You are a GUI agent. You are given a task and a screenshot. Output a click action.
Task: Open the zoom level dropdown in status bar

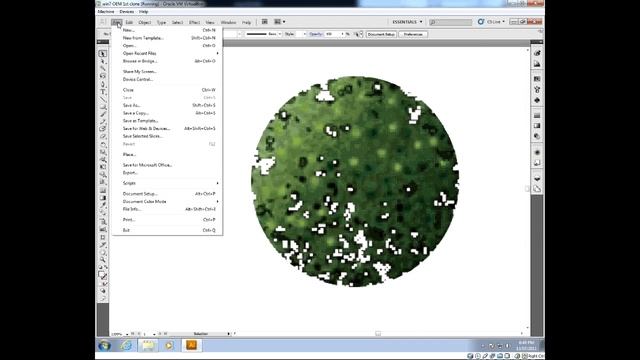127,334
